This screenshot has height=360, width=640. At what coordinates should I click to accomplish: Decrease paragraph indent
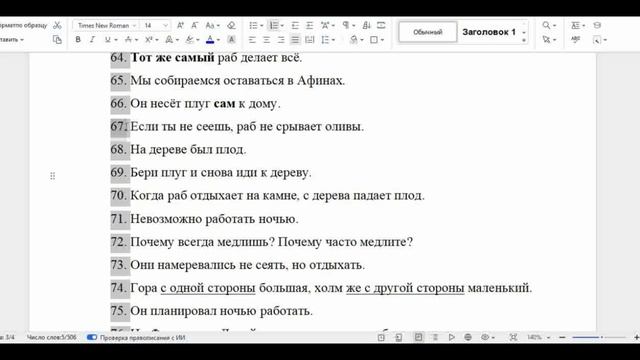[295, 25]
